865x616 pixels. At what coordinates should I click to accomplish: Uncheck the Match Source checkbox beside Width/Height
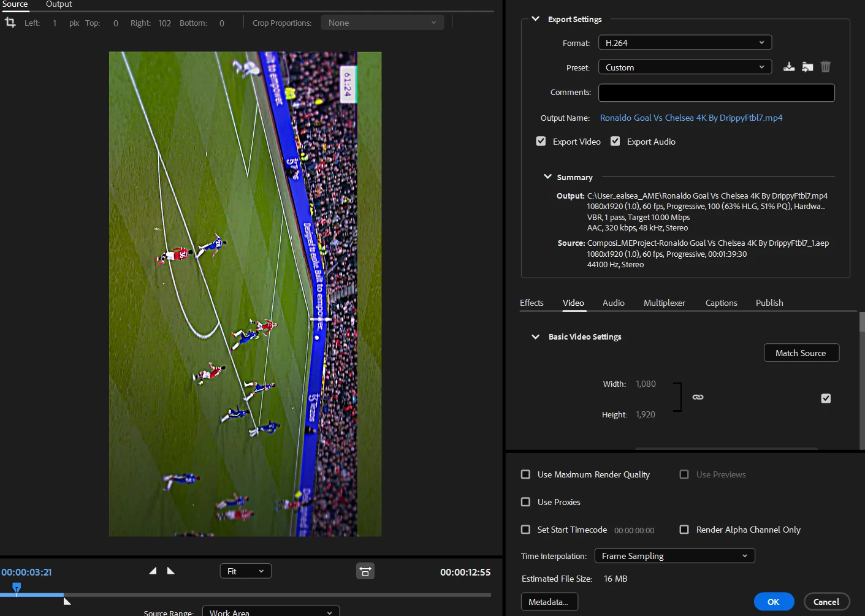(826, 398)
